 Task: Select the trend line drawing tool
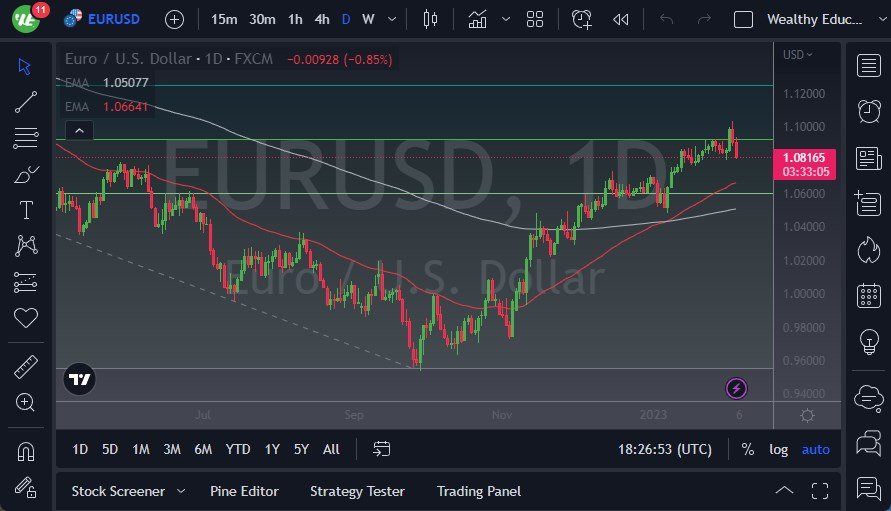pyautogui.click(x=26, y=101)
